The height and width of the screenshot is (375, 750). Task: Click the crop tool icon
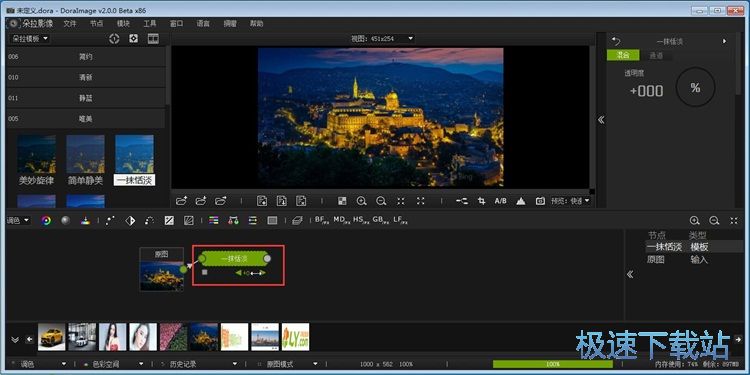point(482,201)
